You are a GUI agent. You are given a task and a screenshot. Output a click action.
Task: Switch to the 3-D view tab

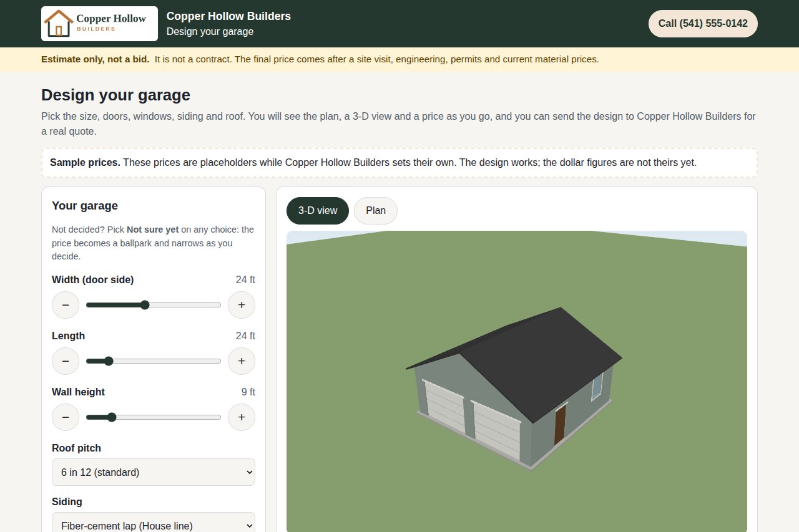pyautogui.click(x=318, y=211)
